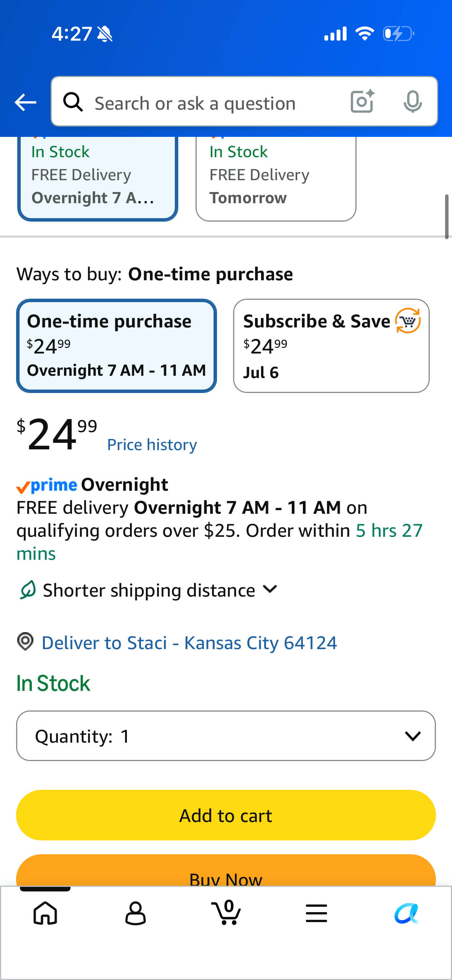Select One-time purchase option
This screenshot has height=980, width=452.
tap(117, 346)
